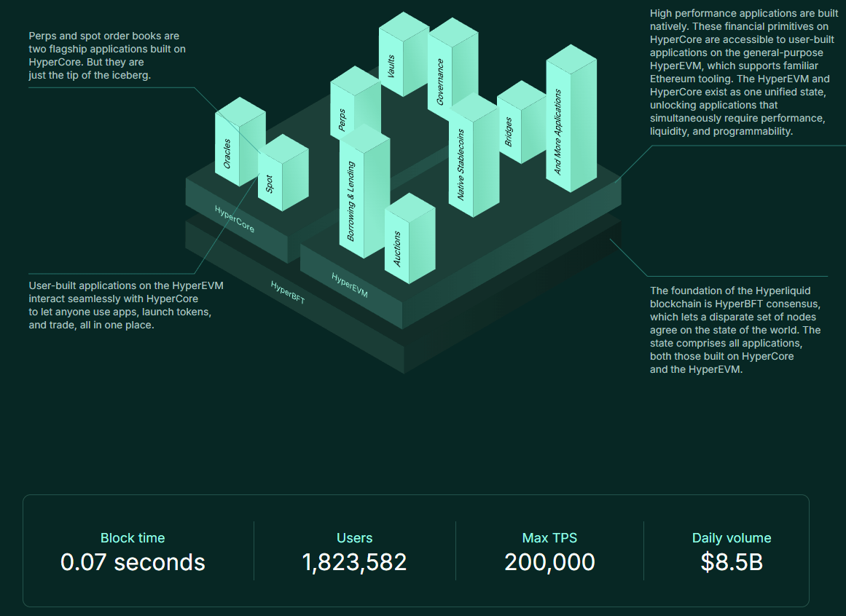
Task: Click the Perps block
Action: tap(343, 119)
